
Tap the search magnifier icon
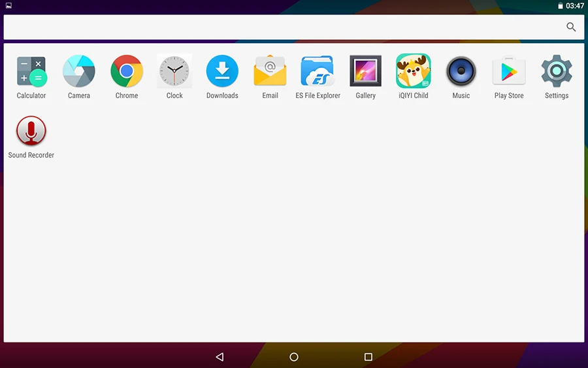tap(571, 27)
